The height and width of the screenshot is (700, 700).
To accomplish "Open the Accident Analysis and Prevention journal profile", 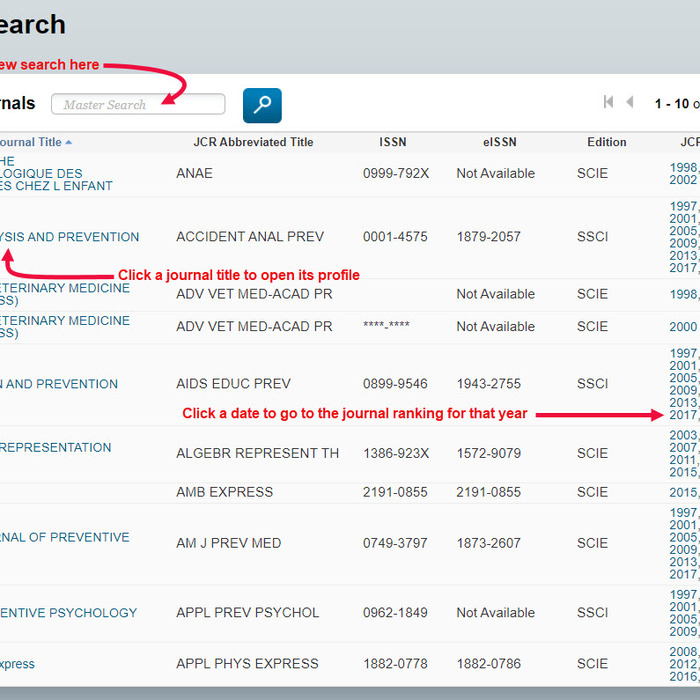I will (70, 237).
